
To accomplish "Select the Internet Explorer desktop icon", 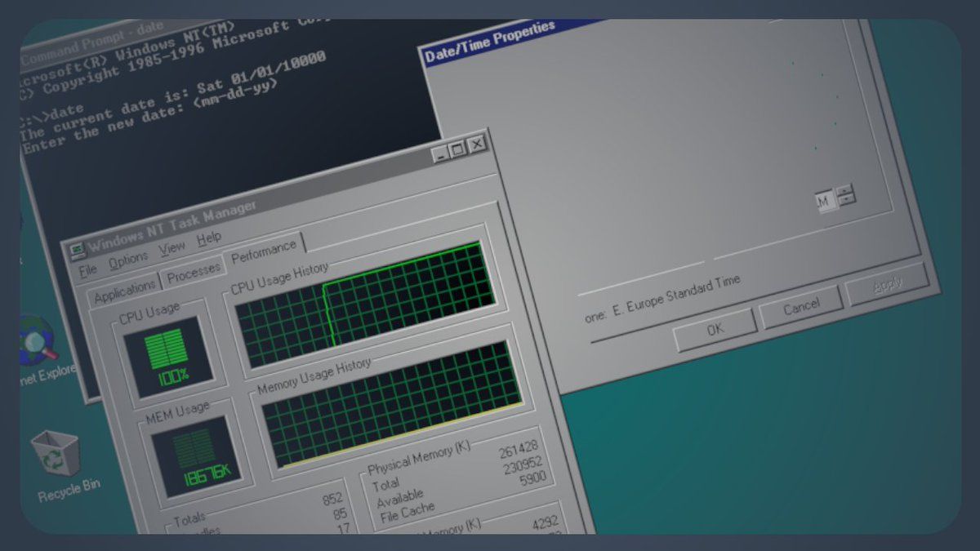I will [x=37, y=341].
